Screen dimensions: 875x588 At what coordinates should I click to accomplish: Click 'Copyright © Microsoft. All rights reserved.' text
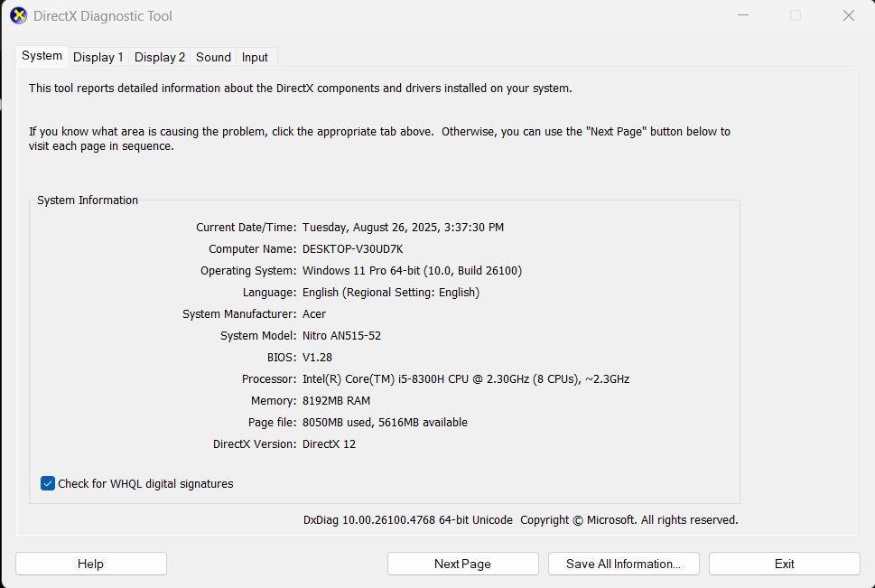[628, 520]
